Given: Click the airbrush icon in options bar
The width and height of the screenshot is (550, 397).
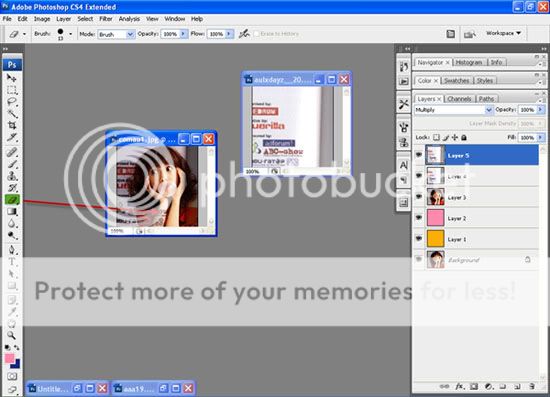Looking at the screenshot, I should (x=244, y=34).
